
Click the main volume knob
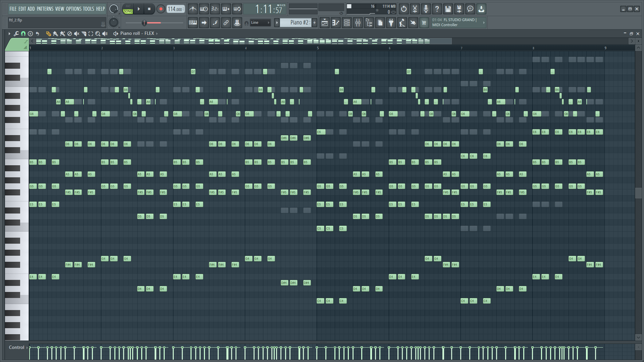click(114, 9)
